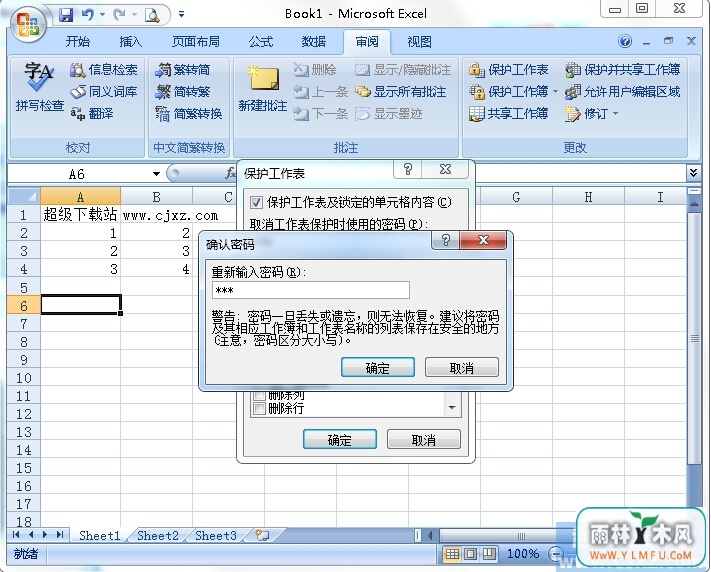Show all comments (显示所有批注)

400,92
